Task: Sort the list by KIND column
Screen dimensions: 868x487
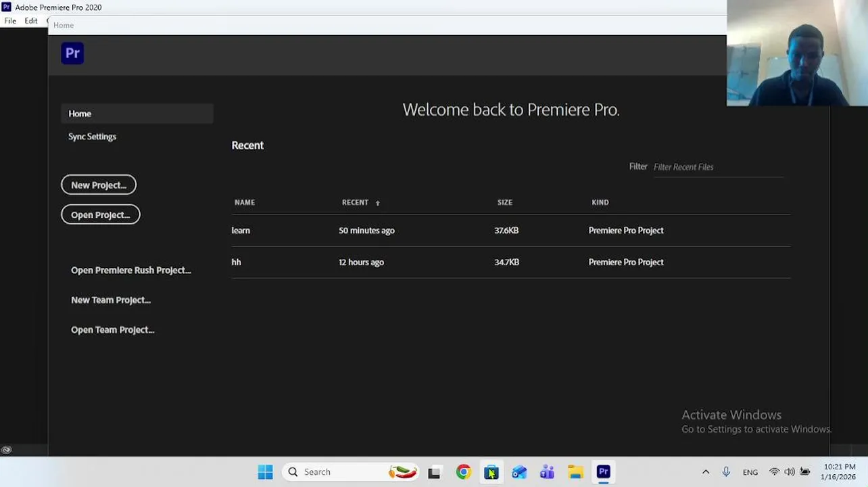Action: (x=600, y=202)
